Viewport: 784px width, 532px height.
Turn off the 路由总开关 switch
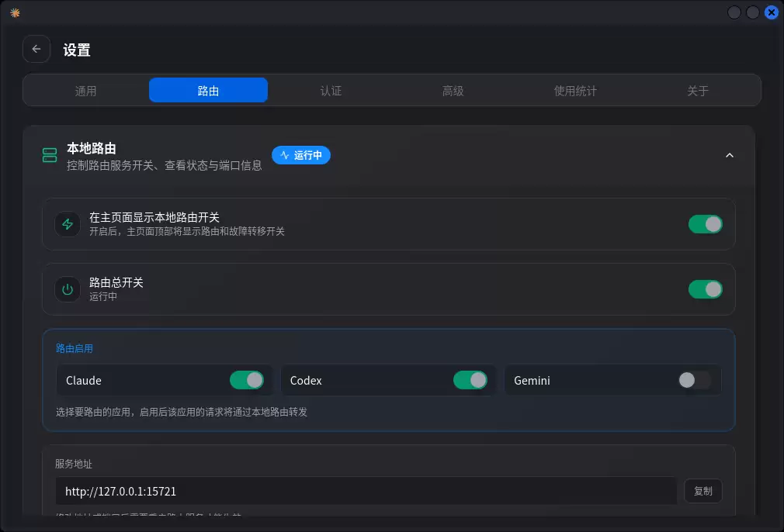706,289
